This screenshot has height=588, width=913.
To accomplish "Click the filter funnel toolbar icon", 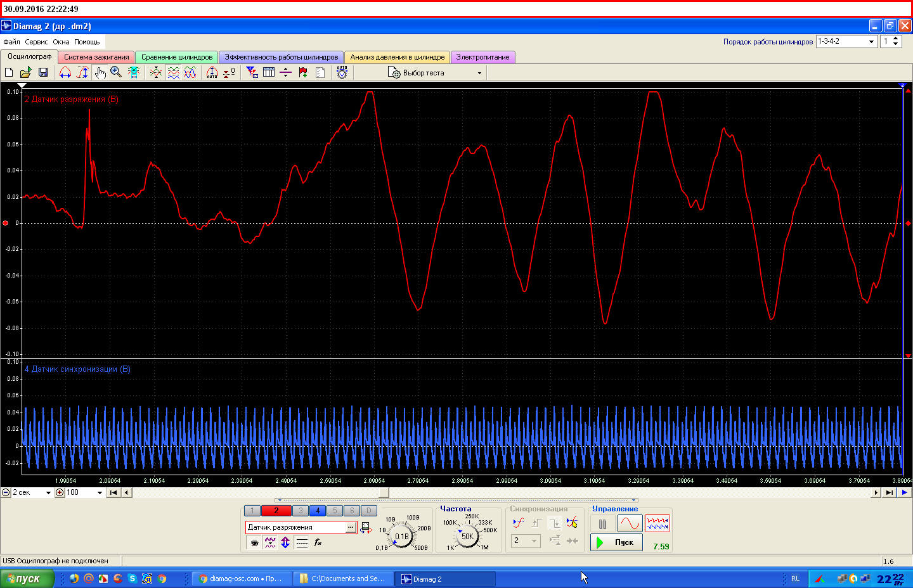I will click(252, 72).
